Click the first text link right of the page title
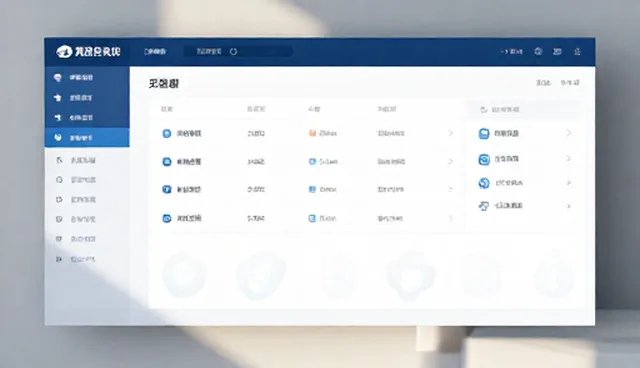 point(543,83)
